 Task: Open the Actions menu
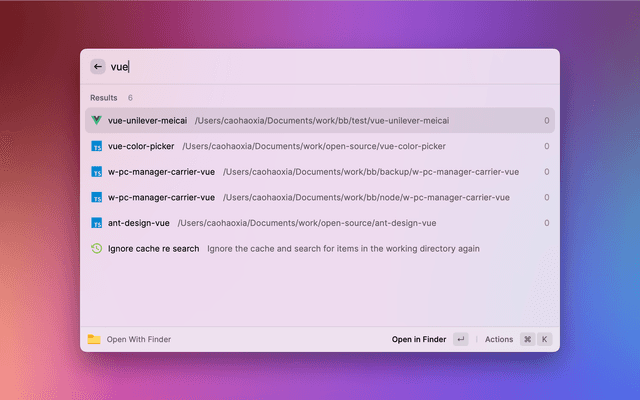(x=498, y=339)
